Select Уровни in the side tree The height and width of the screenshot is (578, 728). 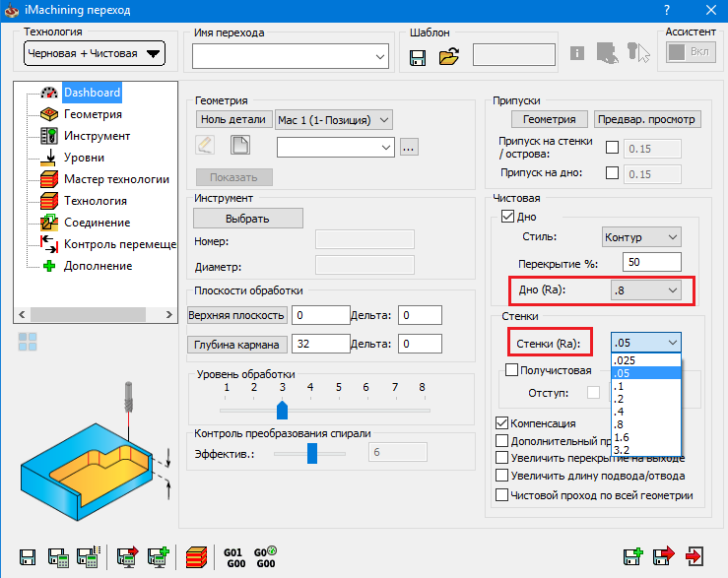click(84, 158)
